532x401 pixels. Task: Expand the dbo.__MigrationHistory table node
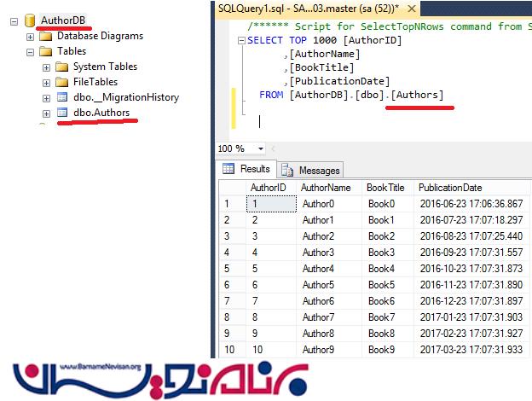click(x=46, y=98)
